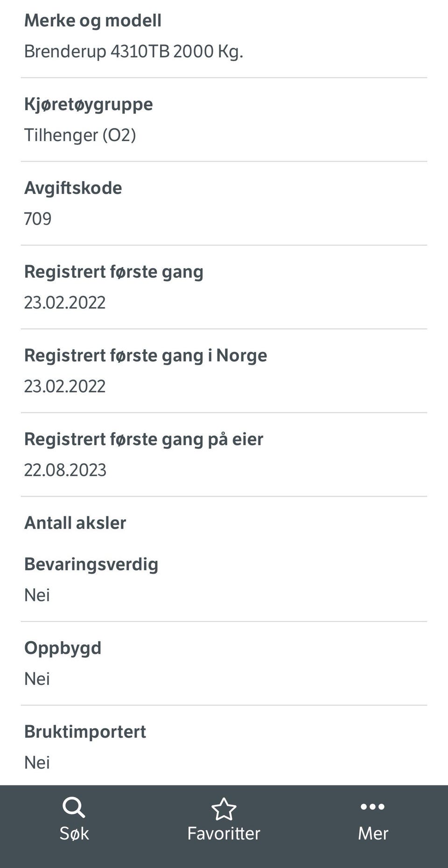
Task: Tap the Bevaringsverdig heading
Action: pyautogui.click(x=91, y=564)
